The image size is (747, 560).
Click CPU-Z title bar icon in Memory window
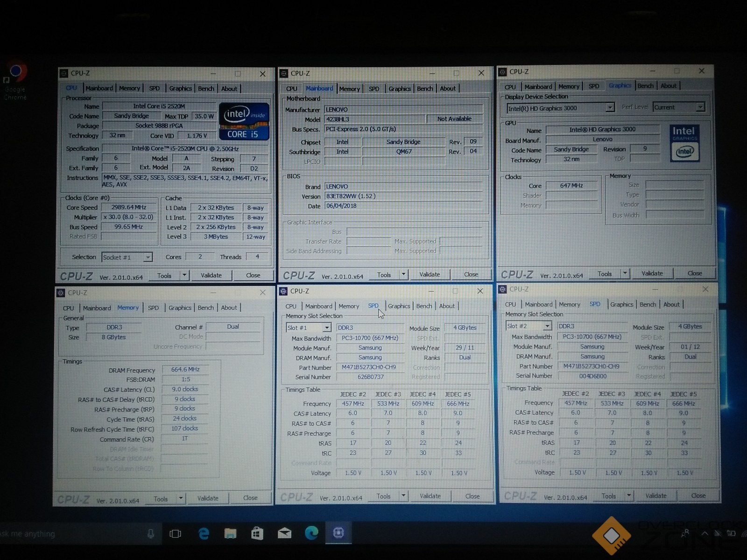click(61, 293)
